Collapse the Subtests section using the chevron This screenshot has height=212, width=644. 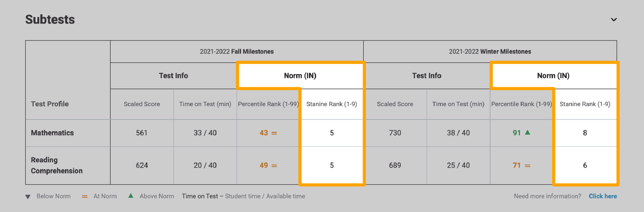[613, 20]
